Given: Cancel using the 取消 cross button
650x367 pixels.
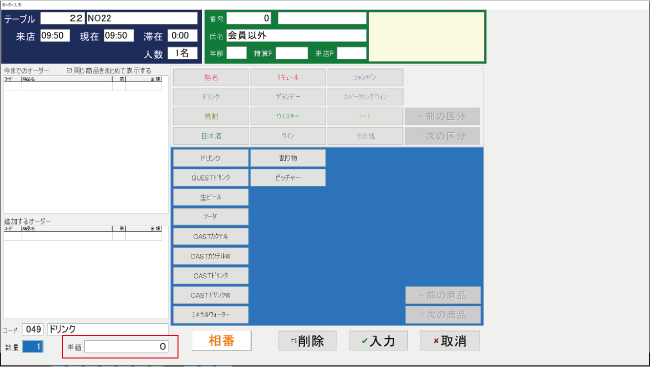Looking at the screenshot, I should coord(450,341).
